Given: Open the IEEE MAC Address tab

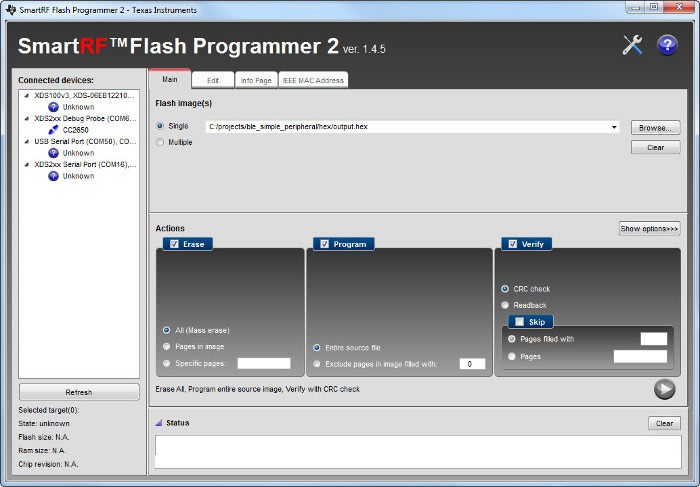Looking at the screenshot, I should coord(313,80).
